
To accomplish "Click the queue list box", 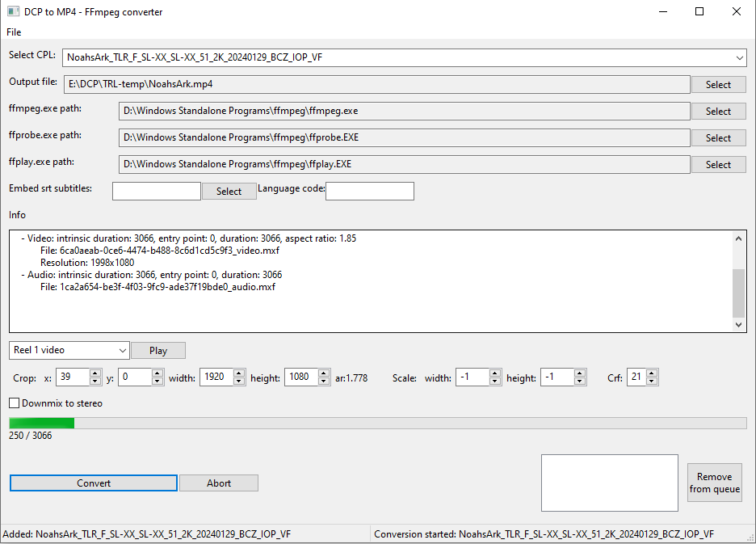I will pyautogui.click(x=610, y=483).
